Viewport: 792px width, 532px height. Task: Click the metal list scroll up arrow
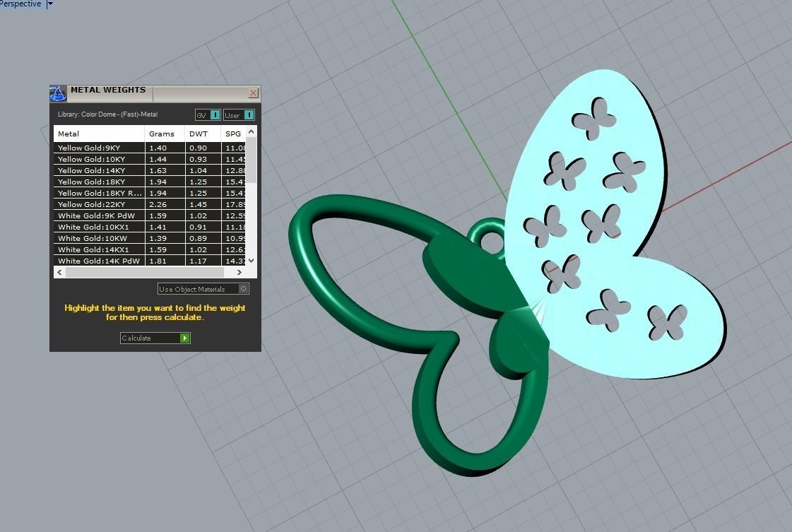tap(251, 131)
